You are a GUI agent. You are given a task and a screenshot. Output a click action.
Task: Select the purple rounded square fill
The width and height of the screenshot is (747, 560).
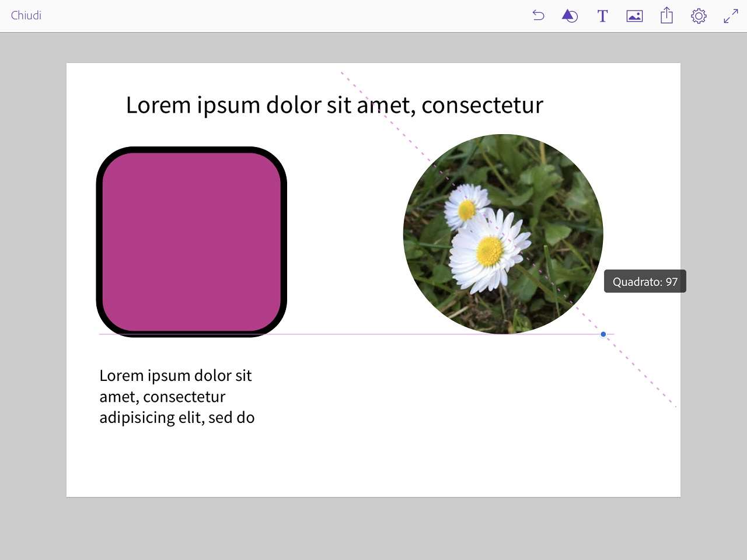(x=191, y=242)
